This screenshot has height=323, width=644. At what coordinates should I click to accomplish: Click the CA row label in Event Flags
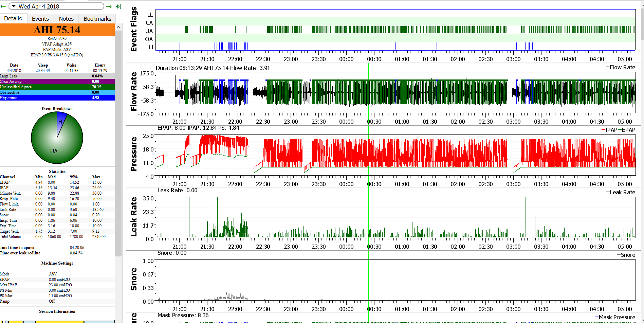pos(149,23)
